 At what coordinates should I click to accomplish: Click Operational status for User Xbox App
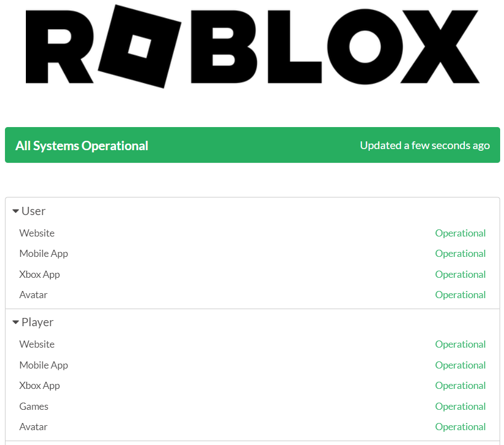tap(461, 274)
